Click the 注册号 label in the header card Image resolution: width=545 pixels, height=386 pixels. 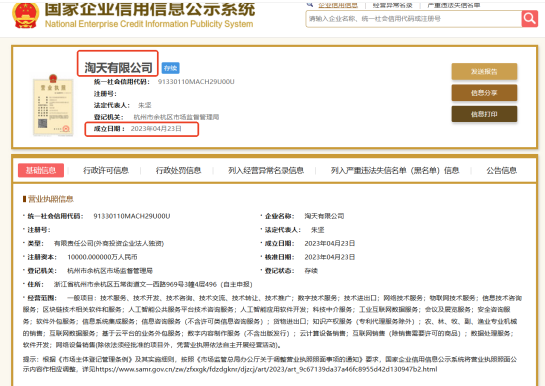(105, 94)
